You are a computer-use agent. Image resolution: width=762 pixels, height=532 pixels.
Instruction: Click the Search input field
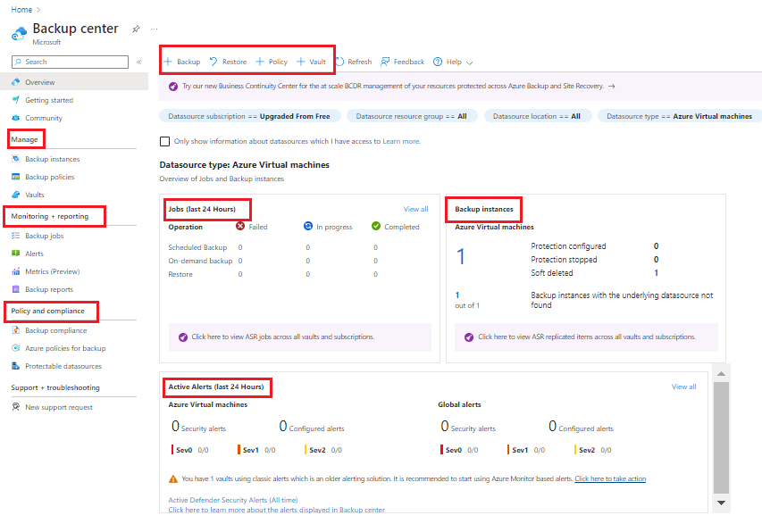(x=70, y=62)
